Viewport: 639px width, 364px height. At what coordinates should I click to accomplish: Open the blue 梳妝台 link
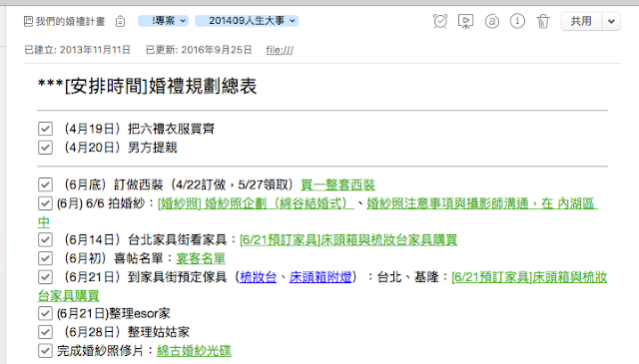[258, 277]
